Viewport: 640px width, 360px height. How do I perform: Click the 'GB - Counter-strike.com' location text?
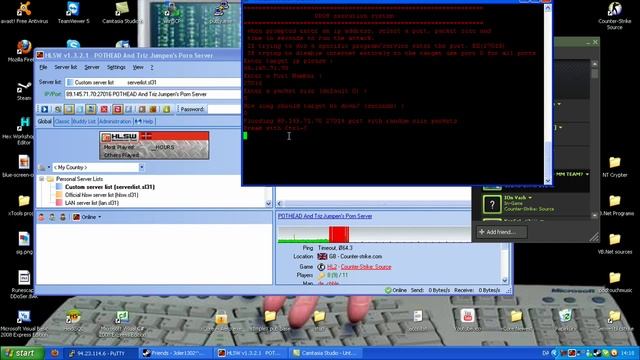click(x=356, y=256)
